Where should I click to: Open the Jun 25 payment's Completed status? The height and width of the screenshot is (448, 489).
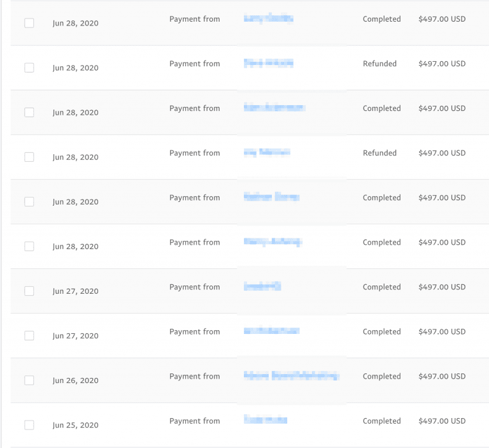coord(382,421)
